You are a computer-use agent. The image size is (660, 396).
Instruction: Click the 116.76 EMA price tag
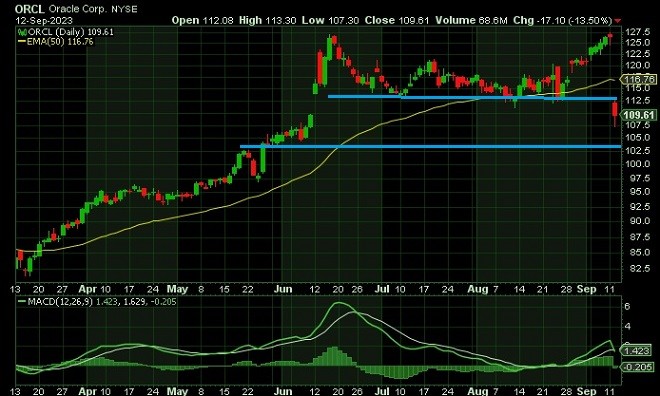point(639,79)
